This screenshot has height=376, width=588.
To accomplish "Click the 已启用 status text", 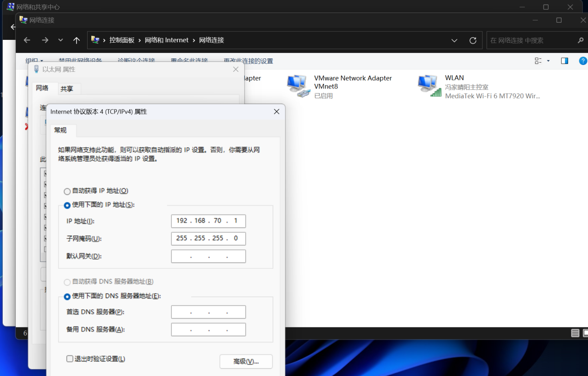I will pos(323,96).
